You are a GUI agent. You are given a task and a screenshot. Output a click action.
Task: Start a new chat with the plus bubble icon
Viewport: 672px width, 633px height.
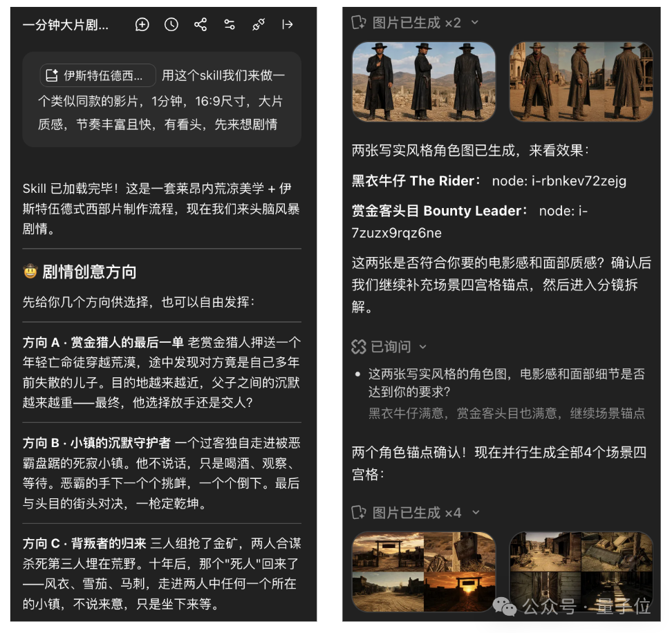pyautogui.click(x=142, y=24)
